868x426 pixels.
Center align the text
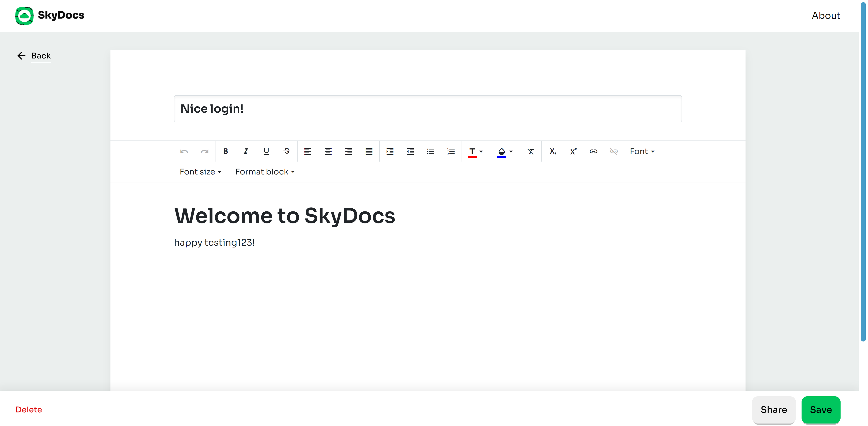(x=328, y=151)
